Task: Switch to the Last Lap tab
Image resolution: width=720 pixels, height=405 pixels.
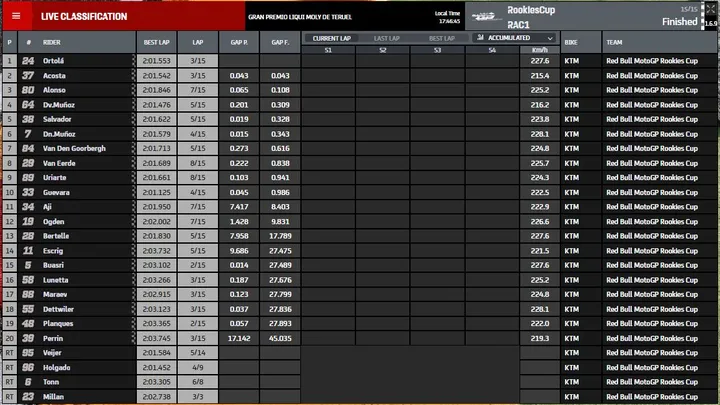Action: pos(386,39)
